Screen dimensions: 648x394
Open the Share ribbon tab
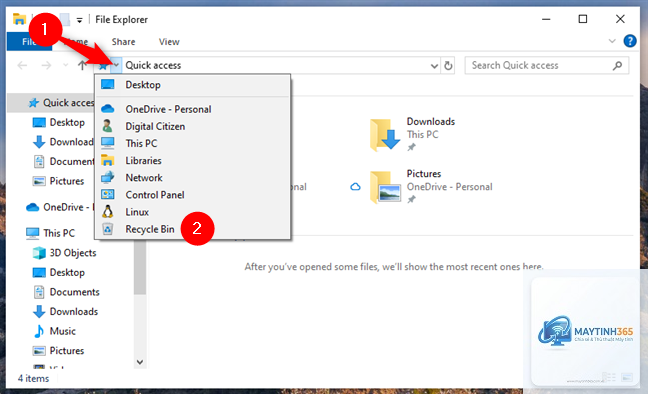[x=123, y=42]
